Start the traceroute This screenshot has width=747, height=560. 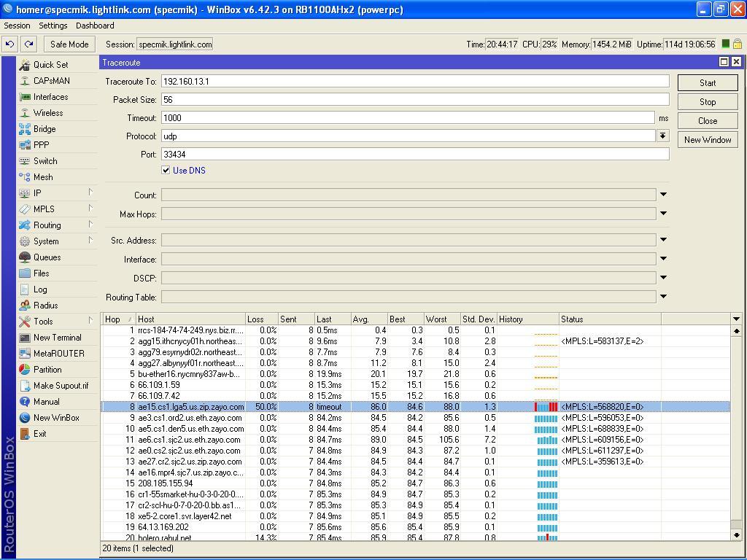707,82
